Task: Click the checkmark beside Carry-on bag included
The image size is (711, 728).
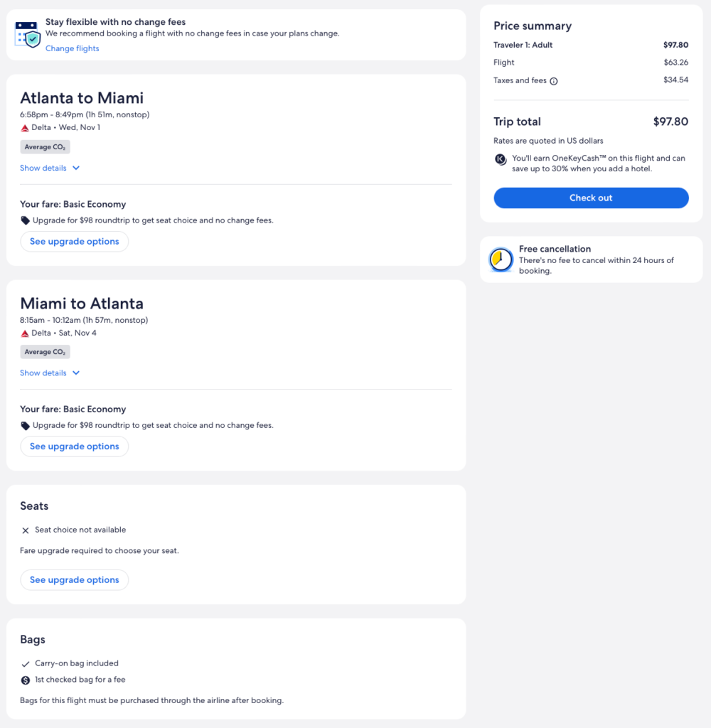Action: click(x=26, y=663)
